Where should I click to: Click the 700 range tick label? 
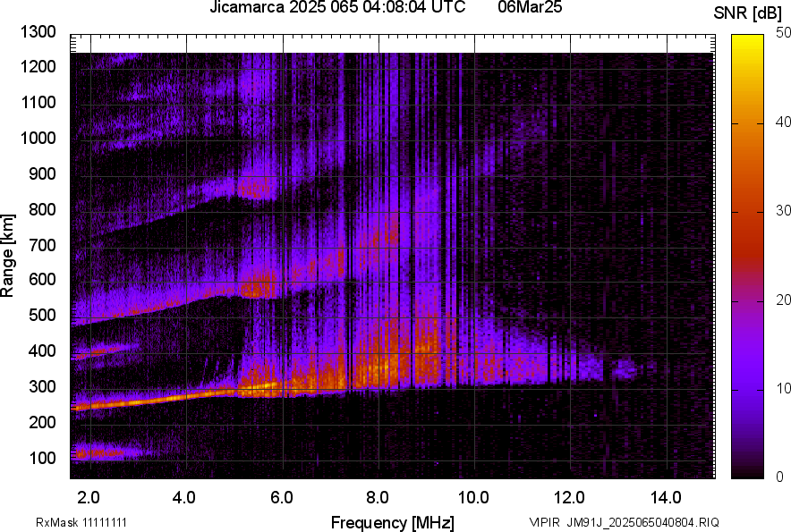(40, 245)
